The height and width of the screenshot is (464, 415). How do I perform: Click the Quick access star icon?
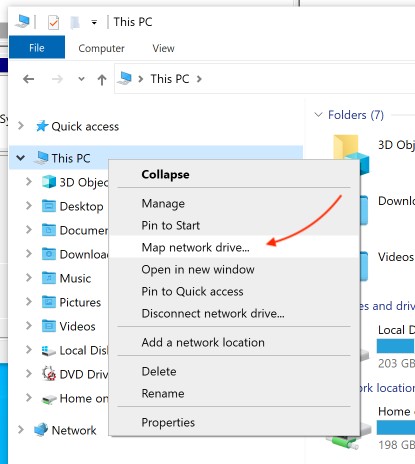click(x=42, y=126)
